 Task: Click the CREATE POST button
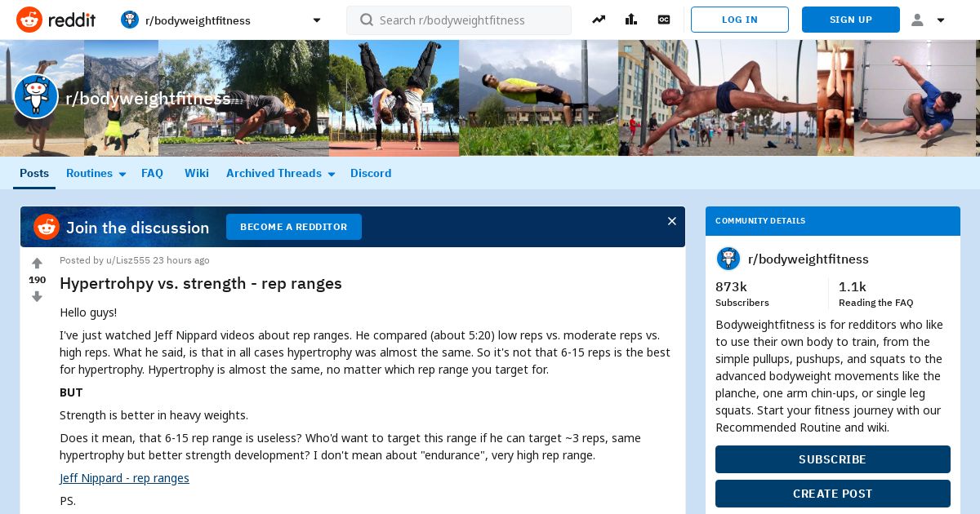(833, 494)
